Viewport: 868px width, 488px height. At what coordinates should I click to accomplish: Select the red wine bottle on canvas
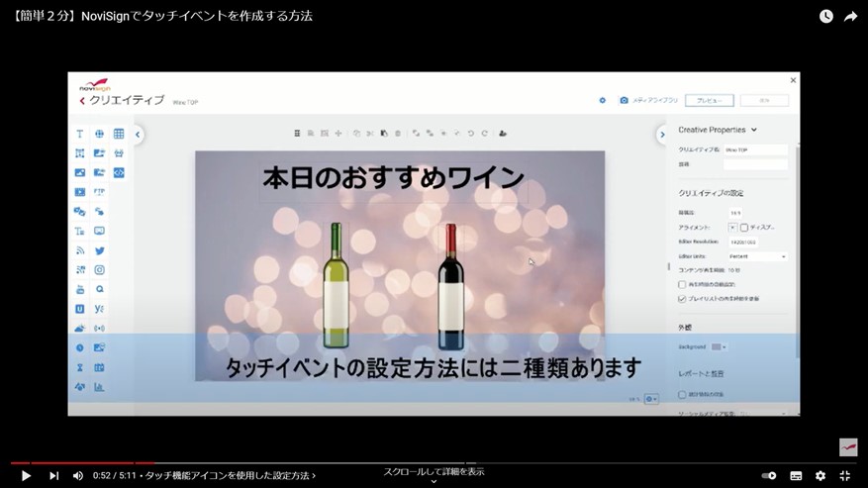(x=450, y=287)
